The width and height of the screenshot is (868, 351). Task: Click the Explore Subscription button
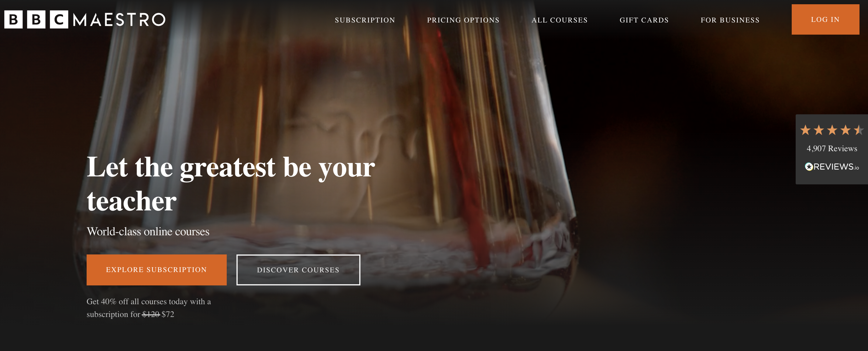pos(156,270)
